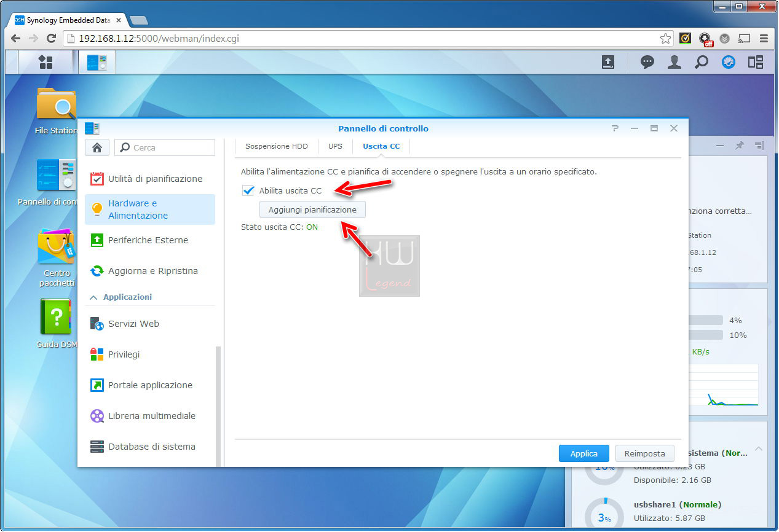Open Control Panel help question mark
The image size is (779, 532).
615,128
